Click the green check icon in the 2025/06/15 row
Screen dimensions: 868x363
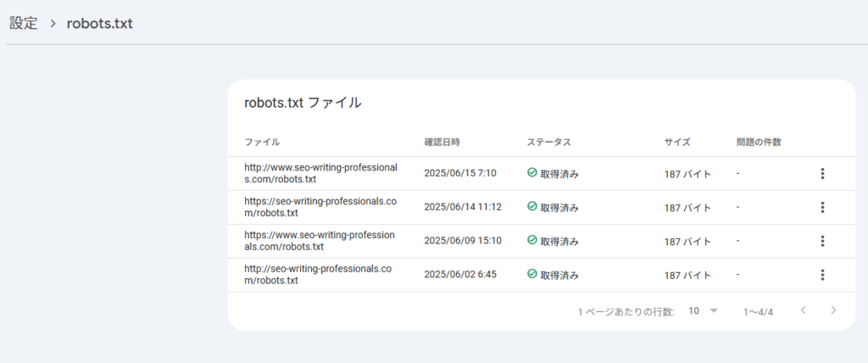(x=532, y=173)
